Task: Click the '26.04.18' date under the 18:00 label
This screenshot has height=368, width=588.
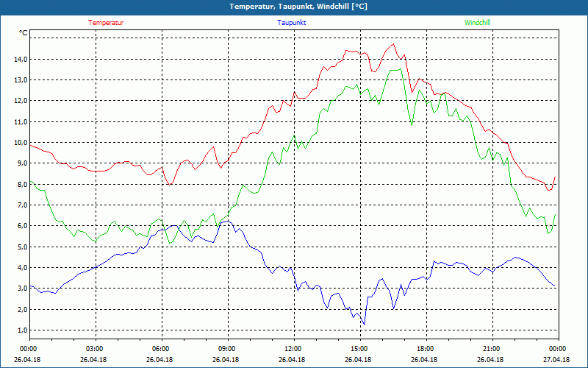Action: click(424, 359)
